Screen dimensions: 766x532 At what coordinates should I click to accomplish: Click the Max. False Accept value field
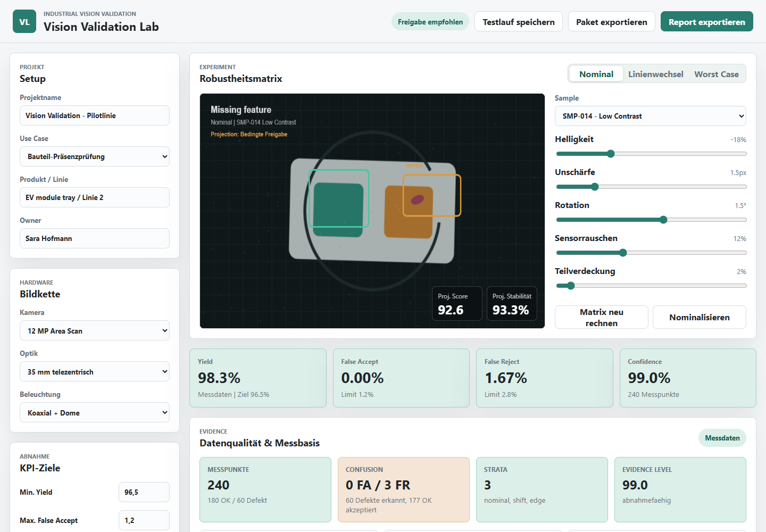[x=144, y=520]
